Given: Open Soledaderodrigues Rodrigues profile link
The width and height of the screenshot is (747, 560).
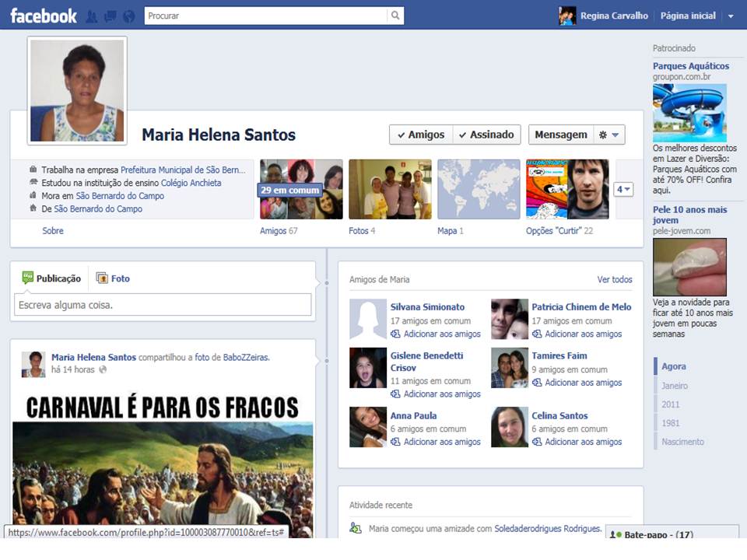Looking at the screenshot, I should pos(547,529).
